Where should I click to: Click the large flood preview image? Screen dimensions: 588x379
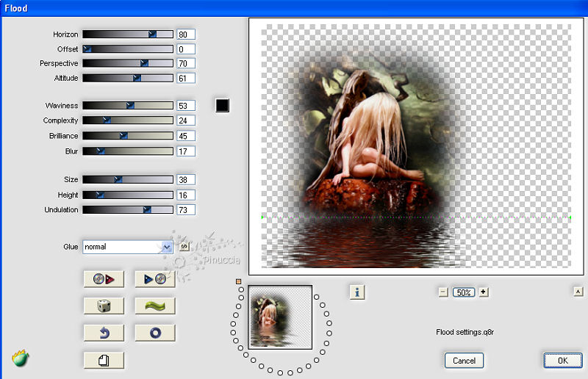416,146
